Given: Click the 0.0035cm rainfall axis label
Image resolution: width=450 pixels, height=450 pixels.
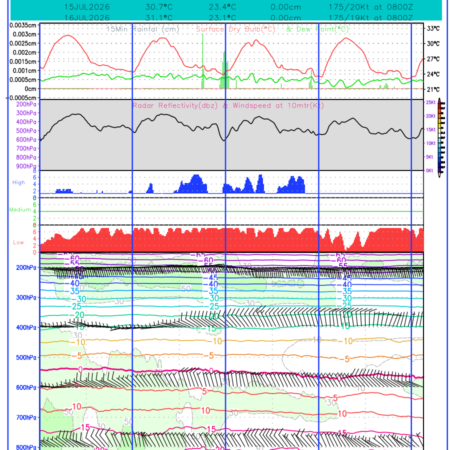Looking at the screenshot, I should point(23,25).
